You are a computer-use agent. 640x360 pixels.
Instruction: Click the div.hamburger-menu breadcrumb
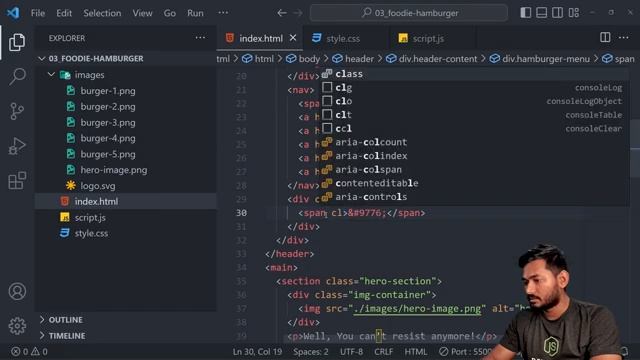(x=540, y=59)
